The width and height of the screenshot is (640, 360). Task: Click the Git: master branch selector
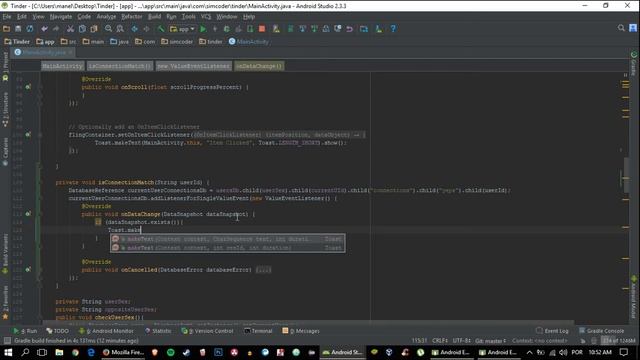491,340
